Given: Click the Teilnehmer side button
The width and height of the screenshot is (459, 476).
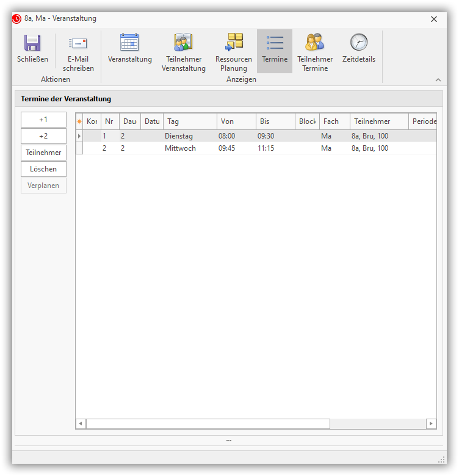Looking at the screenshot, I should (43, 153).
